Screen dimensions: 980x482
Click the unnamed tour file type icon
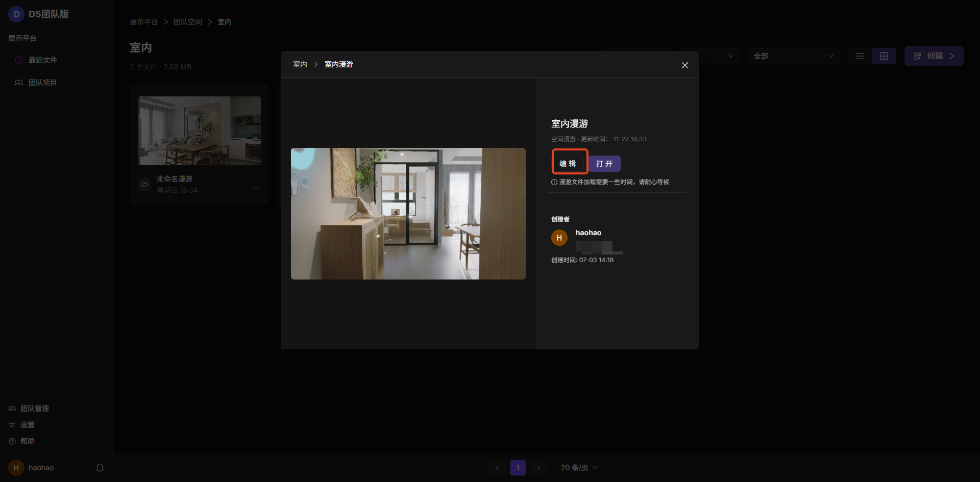tap(145, 184)
